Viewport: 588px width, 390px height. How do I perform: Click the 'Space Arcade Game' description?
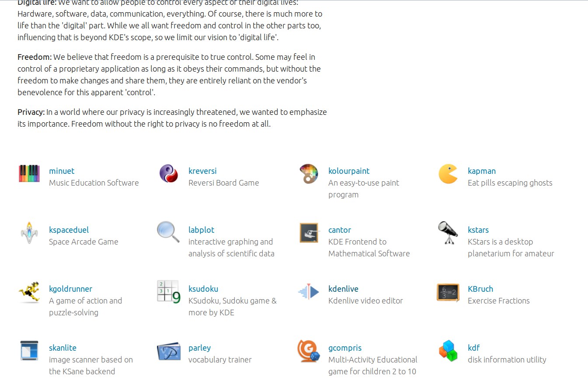click(84, 242)
